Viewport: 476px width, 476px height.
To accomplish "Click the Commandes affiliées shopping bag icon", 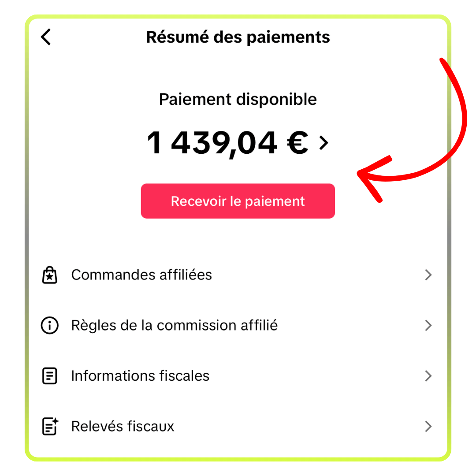I will [49, 275].
